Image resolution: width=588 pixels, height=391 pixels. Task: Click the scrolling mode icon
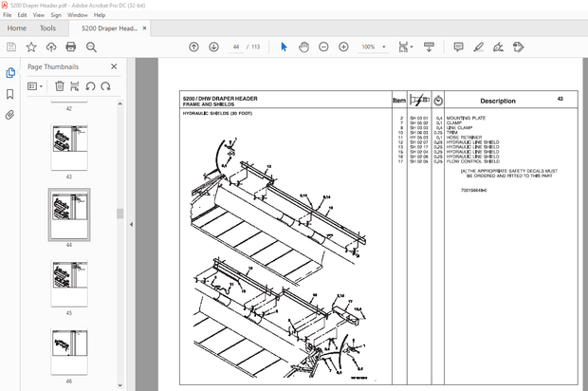[429, 47]
